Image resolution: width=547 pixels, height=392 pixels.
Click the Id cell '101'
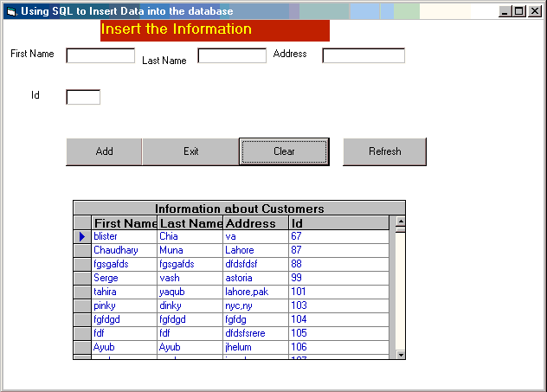pos(338,292)
